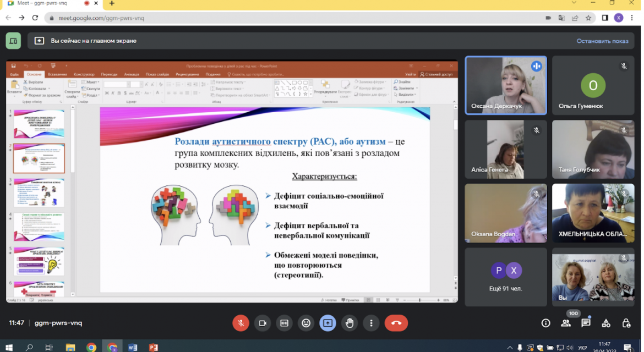Show the participants list icon
644x352 pixels.
pyautogui.click(x=566, y=323)
